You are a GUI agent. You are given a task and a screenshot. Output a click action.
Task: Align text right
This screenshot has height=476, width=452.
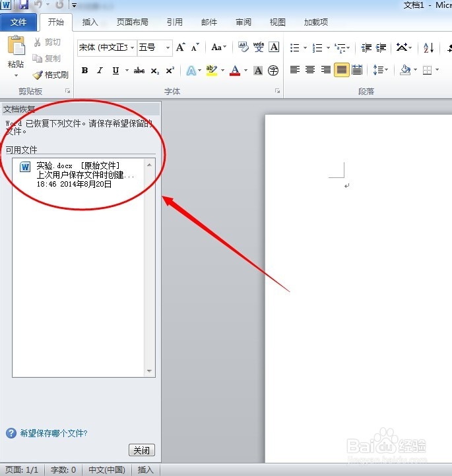click(x=326, y=70)
